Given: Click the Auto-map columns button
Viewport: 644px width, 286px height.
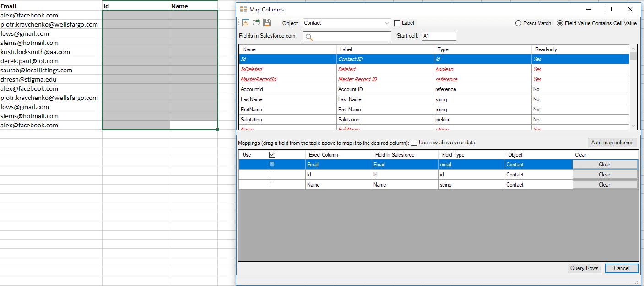Looking at the screenshot, I should (612, 143).
